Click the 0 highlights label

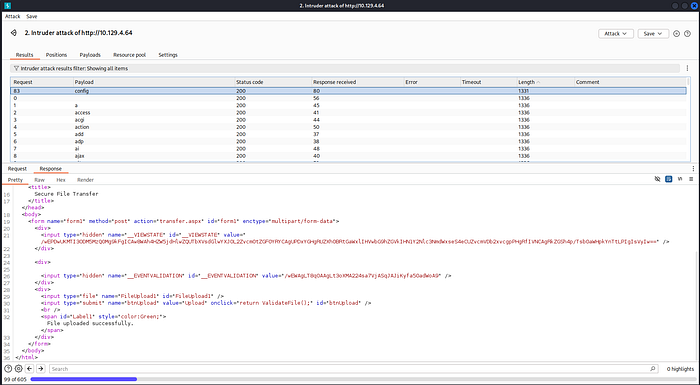[x=680, y=369]
